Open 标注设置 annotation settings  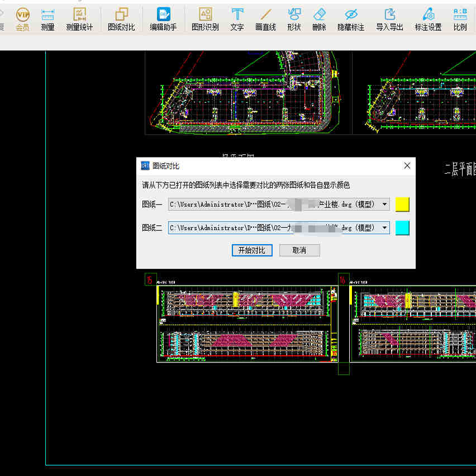(429, 20)
